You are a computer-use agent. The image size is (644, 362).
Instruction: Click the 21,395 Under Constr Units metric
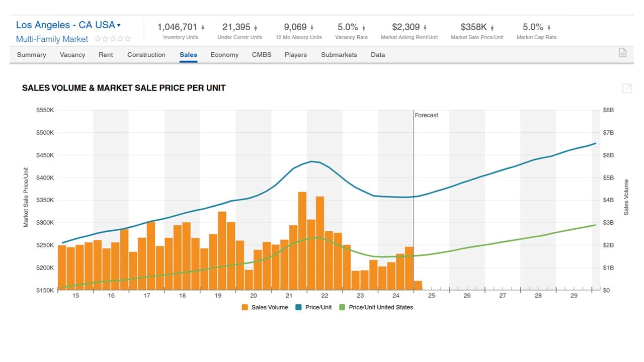pyautogui.click(x=240, y=31)
